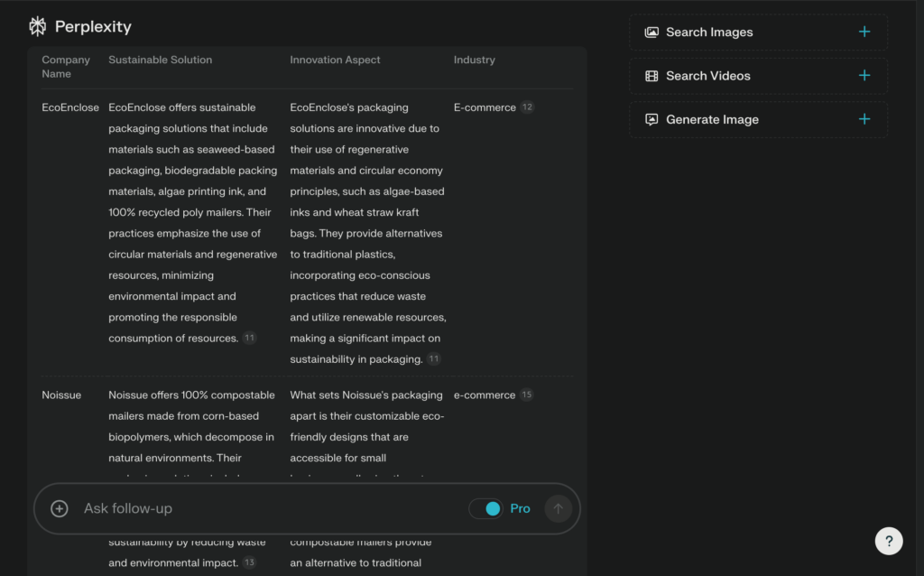Attach a file with the plus circle icon
This screenshot has height=576, width=924.
click(60, 508)
